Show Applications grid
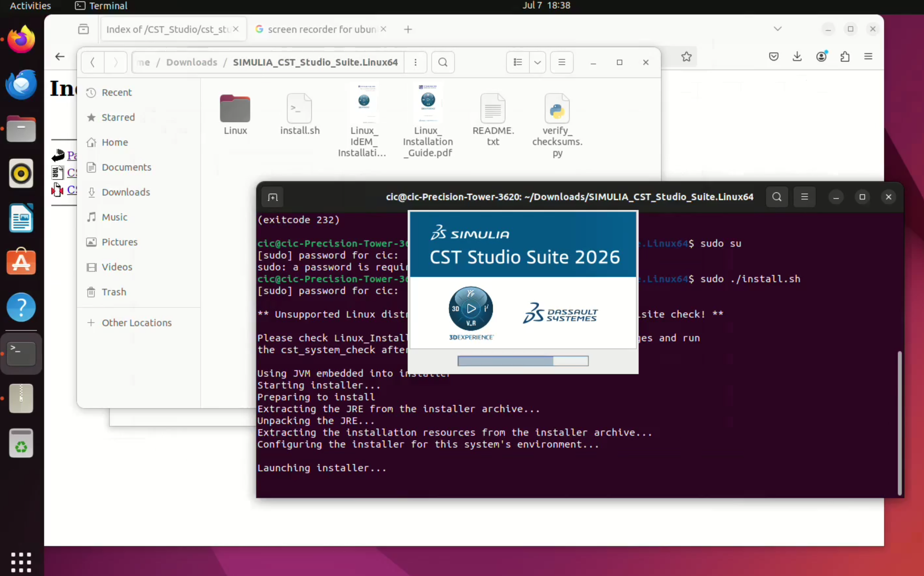Viewport: 924px width, 576px height. (x=21, y=562)
